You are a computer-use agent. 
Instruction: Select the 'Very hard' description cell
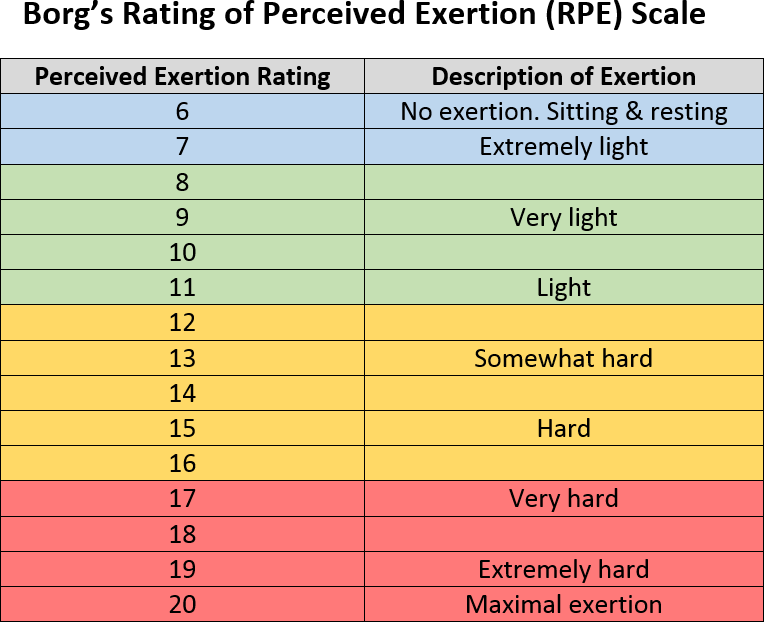[x=563, y=498]
